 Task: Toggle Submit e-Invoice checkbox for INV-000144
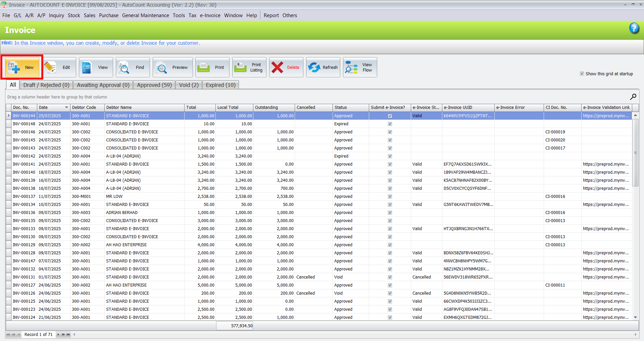pos(390,116)
